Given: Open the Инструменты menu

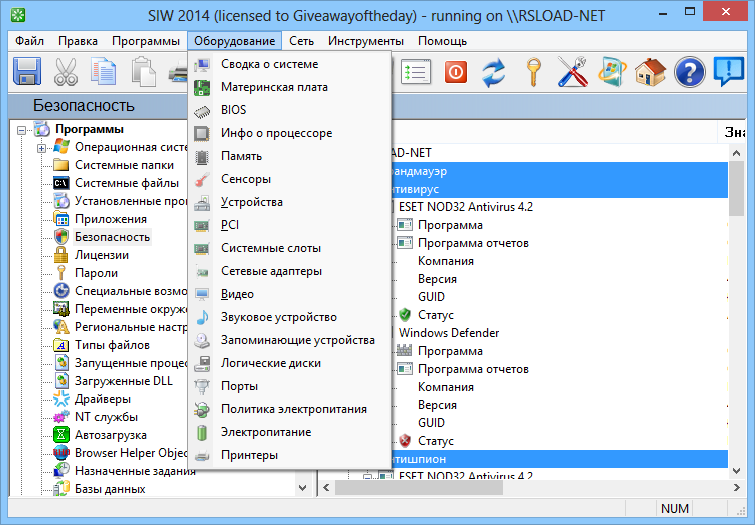Looking at the screenshot, I should 366,41.
